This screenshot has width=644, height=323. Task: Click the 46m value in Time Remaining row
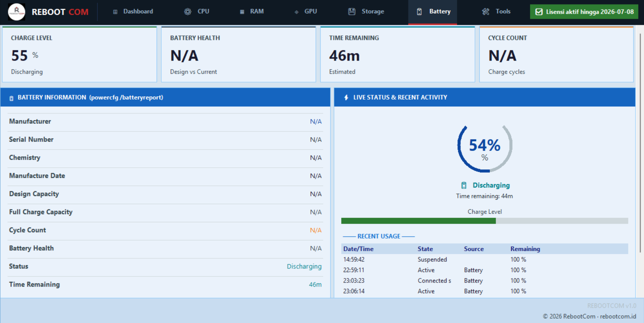coord(315,284)
